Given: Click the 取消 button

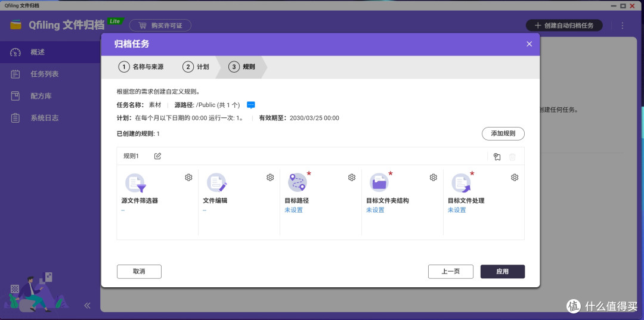Looking at the screenshot, I should [139, 272].
